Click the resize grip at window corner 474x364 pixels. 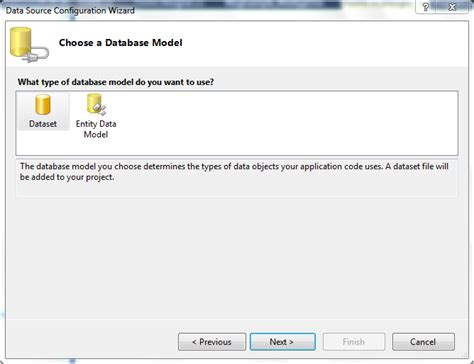[x=464, y=355]
